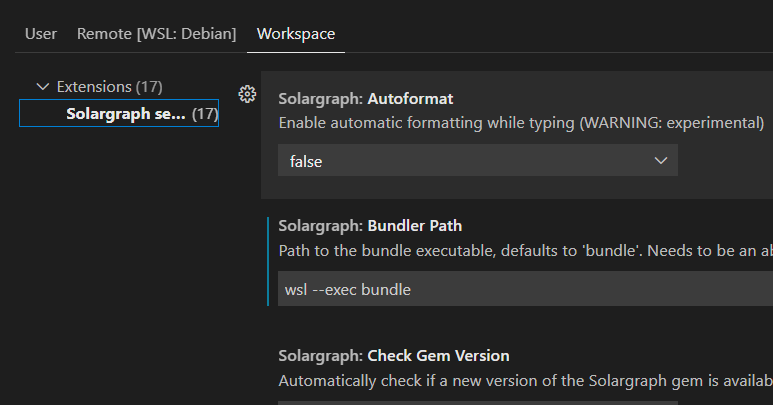Click the Autoformat dropdown arrow chevron

[x=660, y=160]
